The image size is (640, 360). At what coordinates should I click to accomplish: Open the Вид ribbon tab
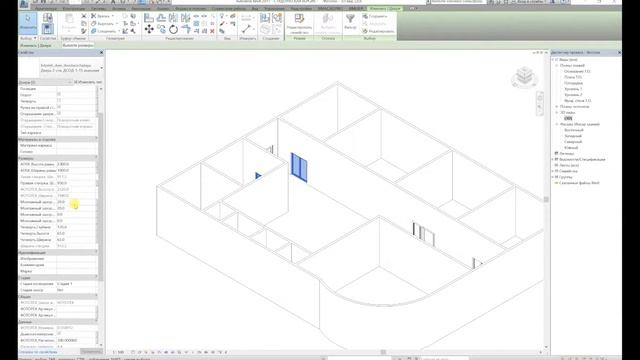[x=255, y=8]
